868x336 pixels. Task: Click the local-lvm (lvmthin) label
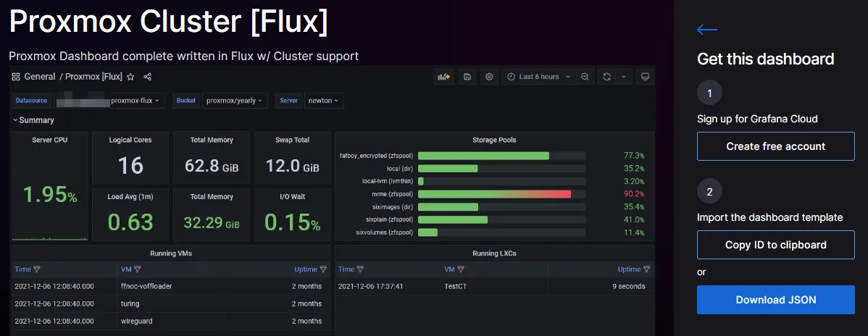(388, 182)
